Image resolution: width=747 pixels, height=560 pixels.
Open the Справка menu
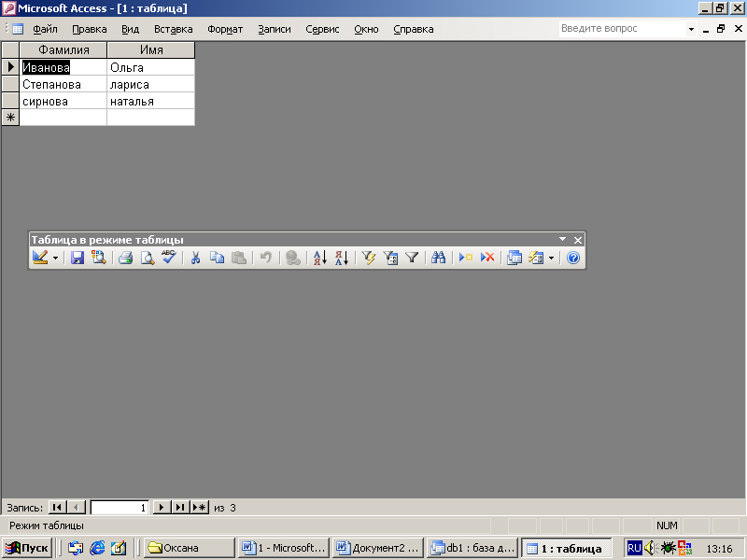coord(414,29)
